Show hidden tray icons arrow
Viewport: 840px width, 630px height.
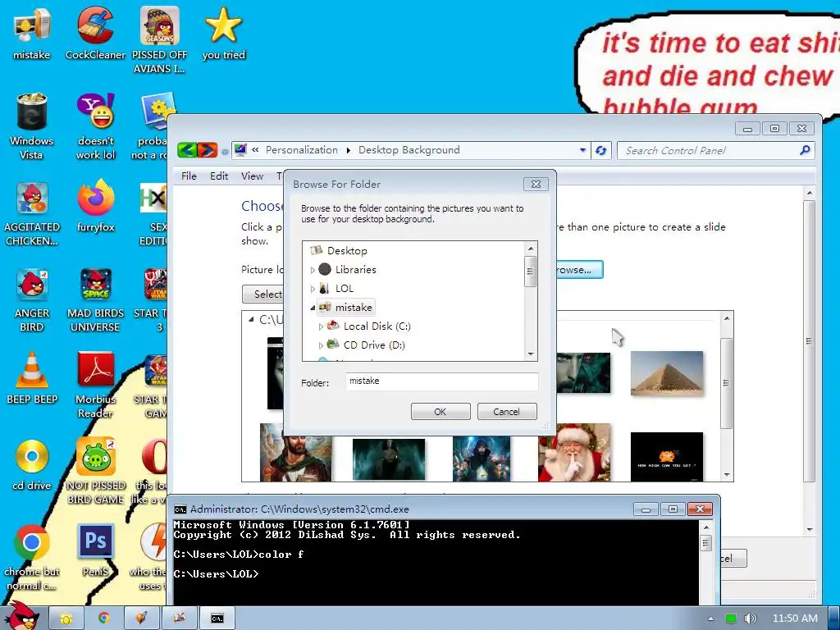(711, 619)
